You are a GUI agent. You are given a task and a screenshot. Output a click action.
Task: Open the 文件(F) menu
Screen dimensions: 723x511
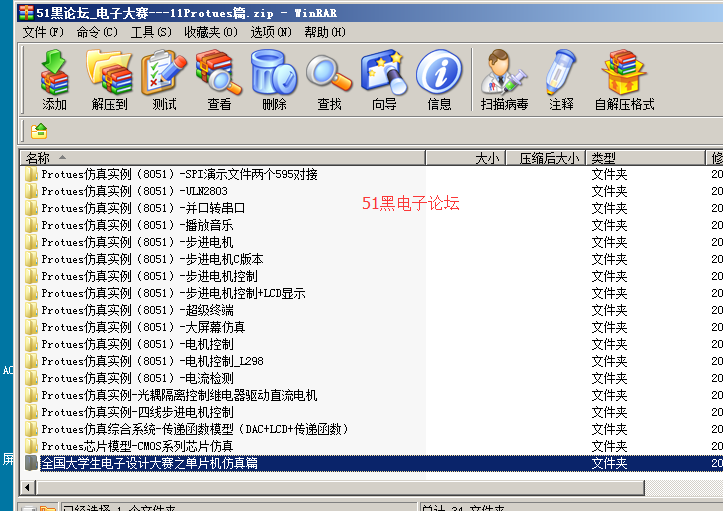click(x=43, y=32)
